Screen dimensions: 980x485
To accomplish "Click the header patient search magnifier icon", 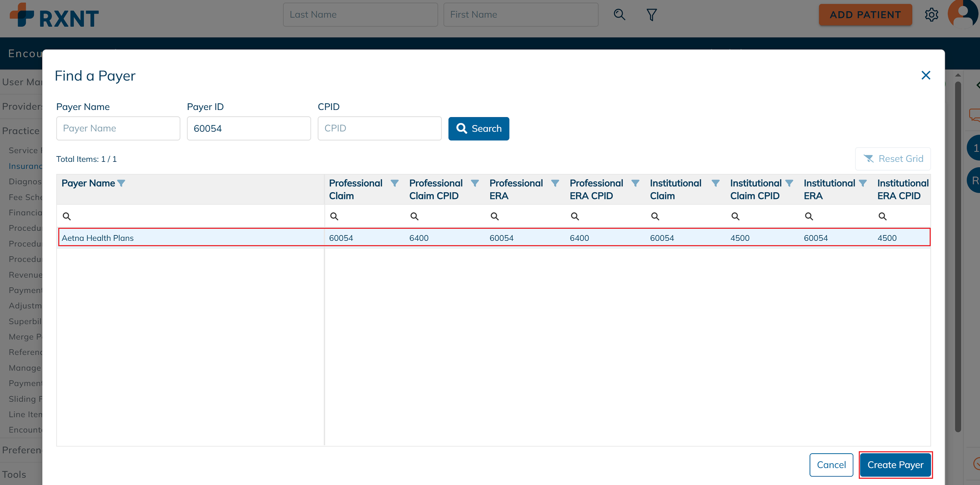I will click(x=619, y=15).
